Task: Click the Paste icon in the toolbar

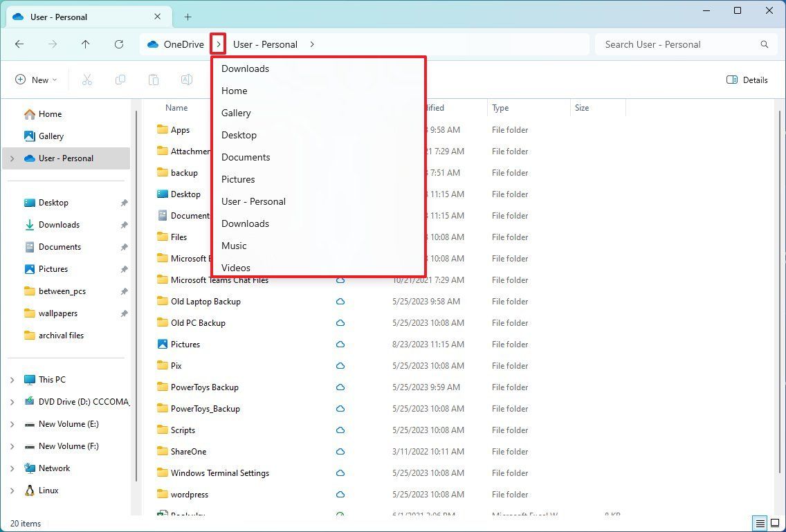Action: 154,79
